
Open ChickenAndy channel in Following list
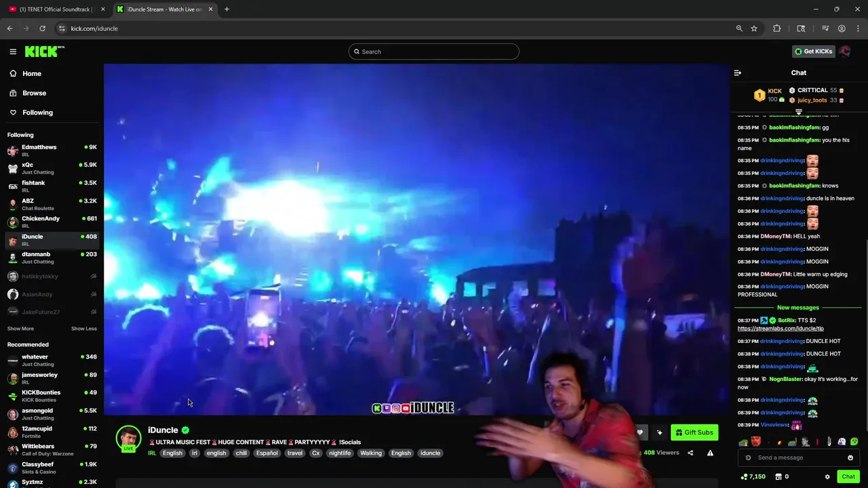pyautogui.click(x=52, y=222)
